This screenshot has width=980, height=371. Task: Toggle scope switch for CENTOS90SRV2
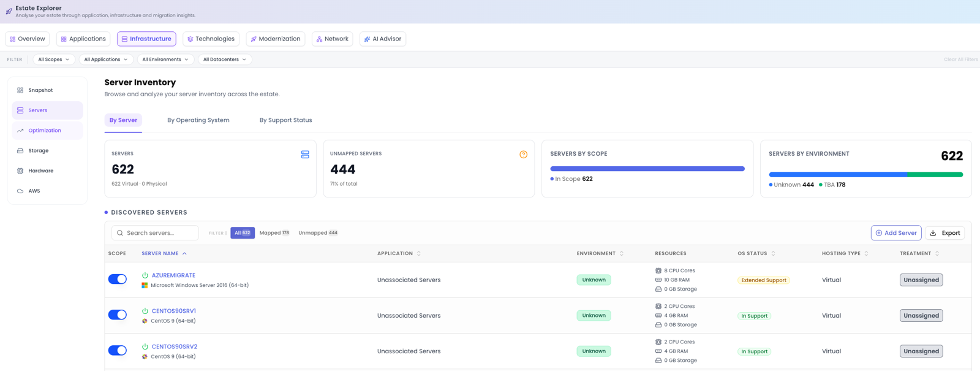pyautogui.click(x=118, y=350)
